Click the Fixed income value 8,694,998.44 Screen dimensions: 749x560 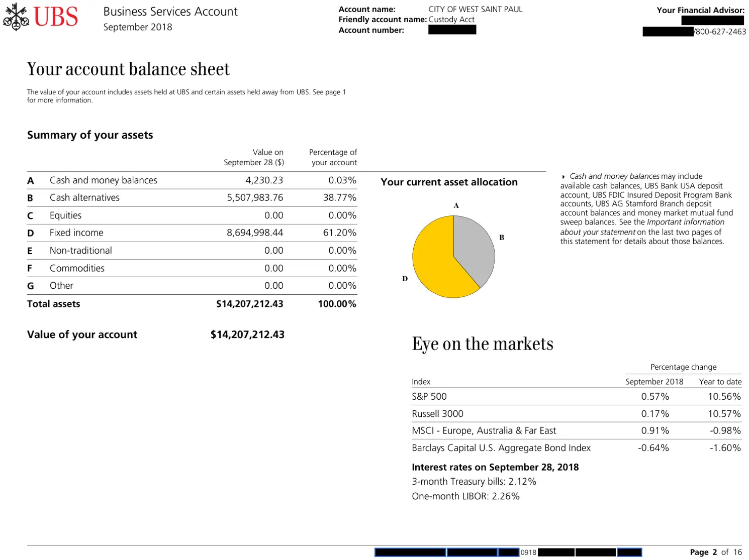coord(255,233)
